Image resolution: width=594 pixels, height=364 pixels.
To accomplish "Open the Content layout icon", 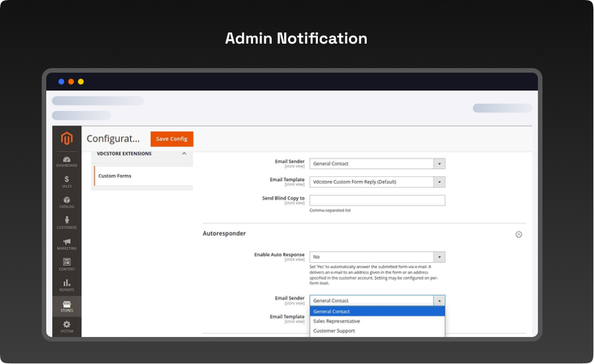I will (67, 264).
